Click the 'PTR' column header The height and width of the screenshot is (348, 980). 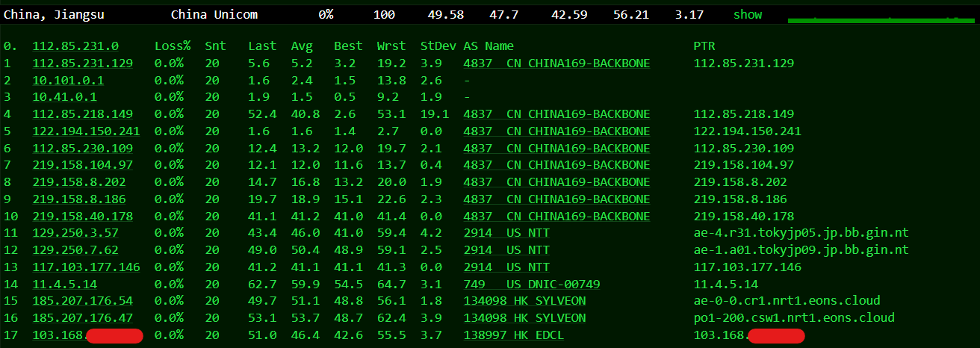[x=704, y=46]
